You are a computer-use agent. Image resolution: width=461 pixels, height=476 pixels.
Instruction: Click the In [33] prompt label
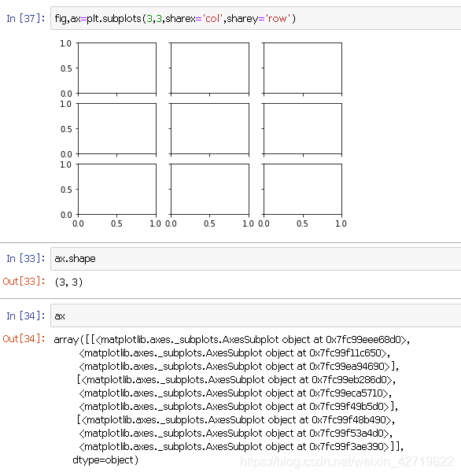pos(25,259)
